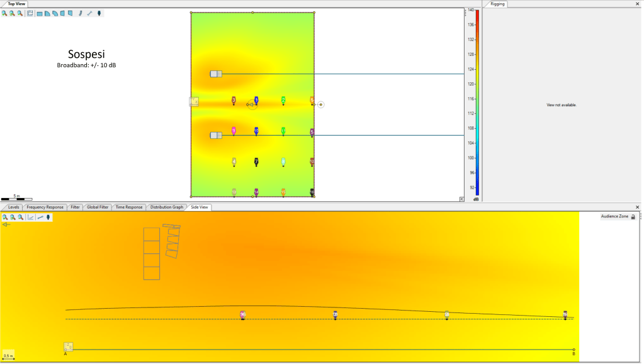Click the Audience Zone label button
This screenshot has height=364, width=644.
(x=614, y=216)
